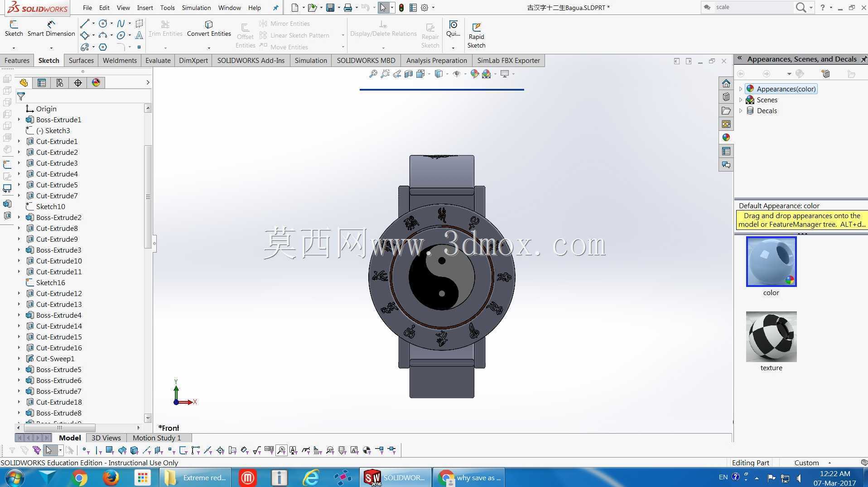Click the Custom units status bar button
This screenshot has height=487, width=868.
coord(806,463)
